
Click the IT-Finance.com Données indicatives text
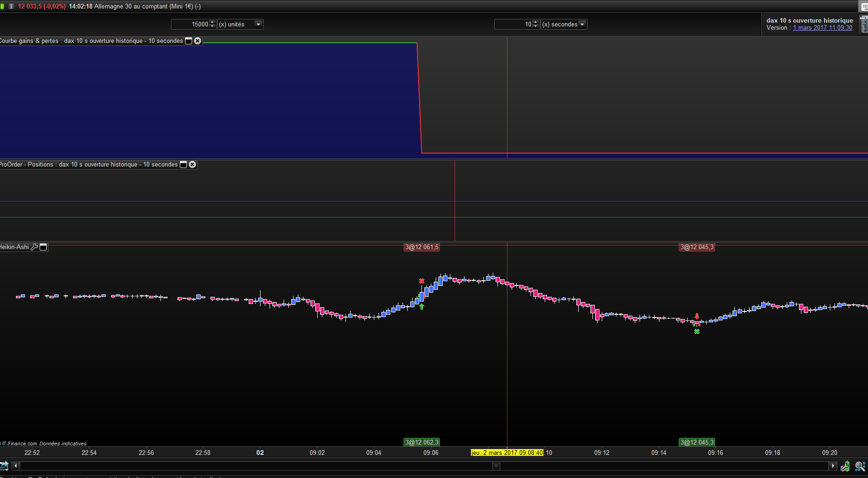coord(43,444)
